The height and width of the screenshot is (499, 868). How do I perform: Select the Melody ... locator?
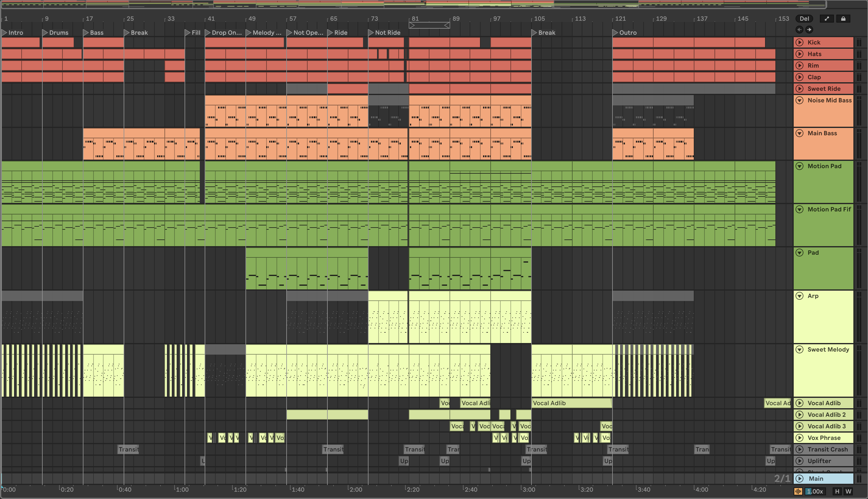pos(264,33)
